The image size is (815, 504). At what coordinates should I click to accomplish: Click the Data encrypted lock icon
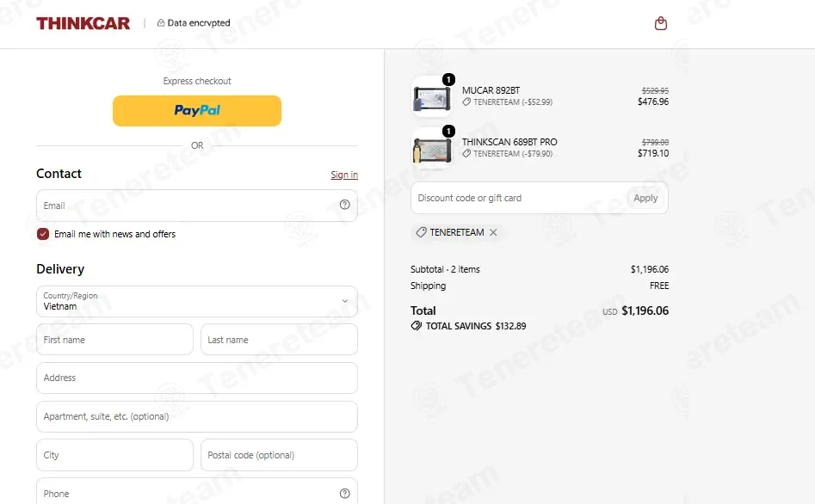[161, 23]
